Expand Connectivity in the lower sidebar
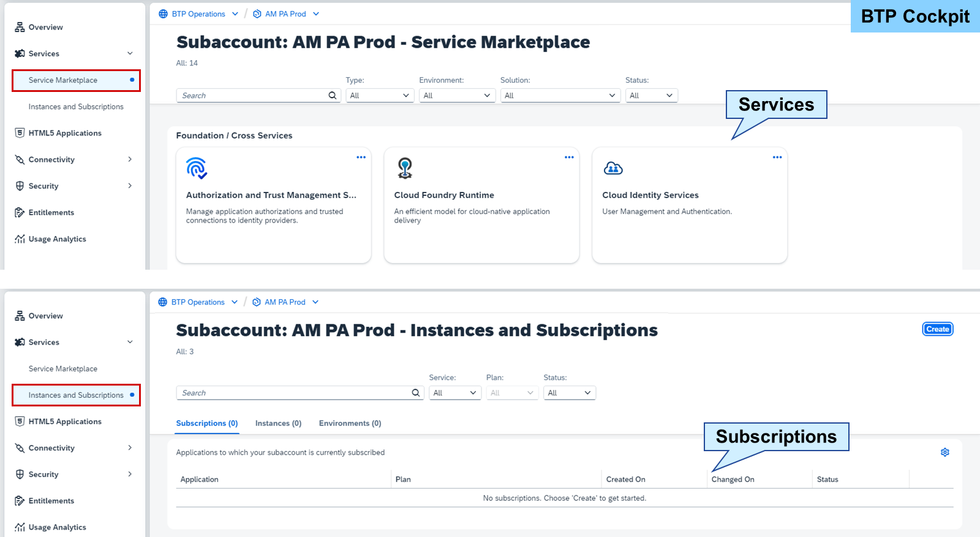Image resolution: width=980 pixels, height=537 pixels. click(x=130, y=448)
